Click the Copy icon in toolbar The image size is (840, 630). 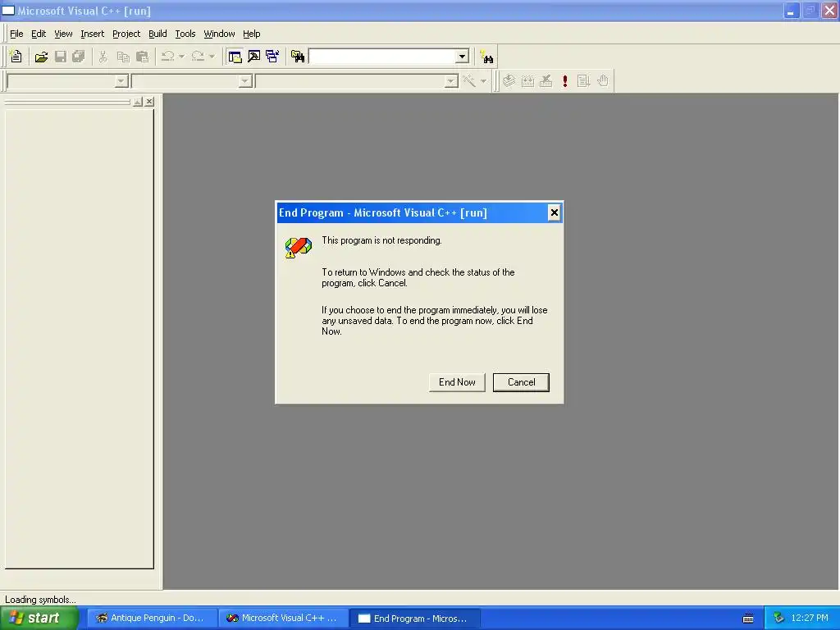coord(123,57)
